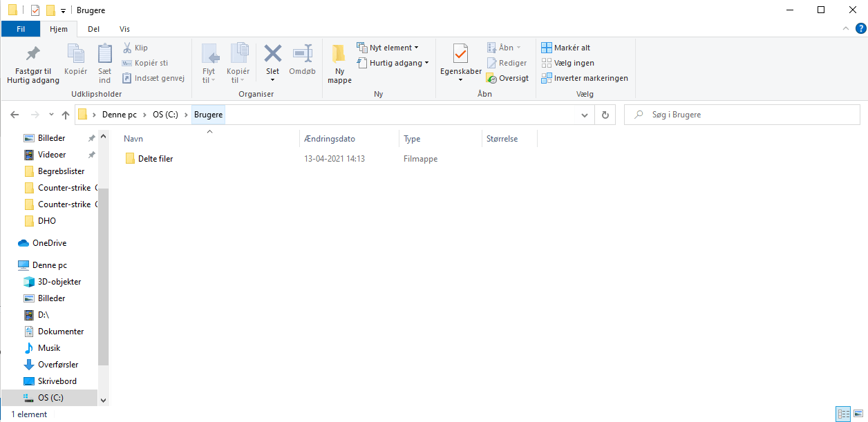Switch to large icons view in status bar

click(x=858, y=414)
